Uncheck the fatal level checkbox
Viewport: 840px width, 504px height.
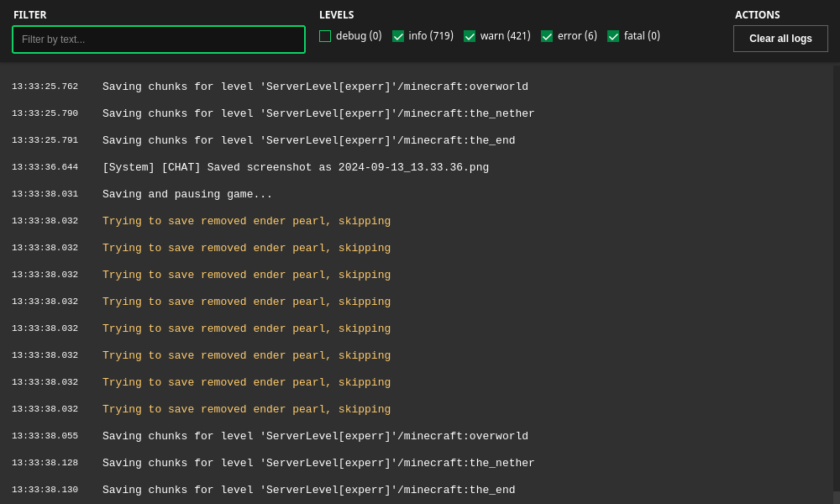point(613,36)
